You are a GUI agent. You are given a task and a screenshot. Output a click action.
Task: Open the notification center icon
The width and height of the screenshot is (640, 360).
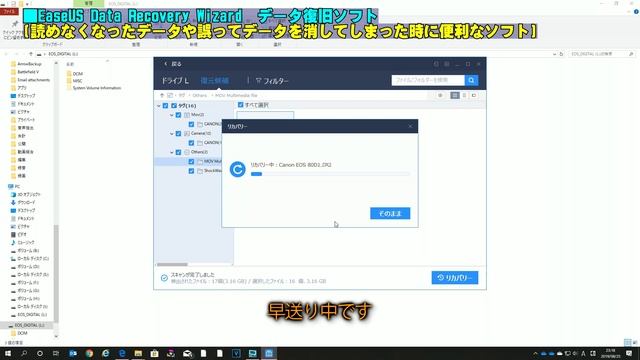pyautogui.click(x=629, y=353)
